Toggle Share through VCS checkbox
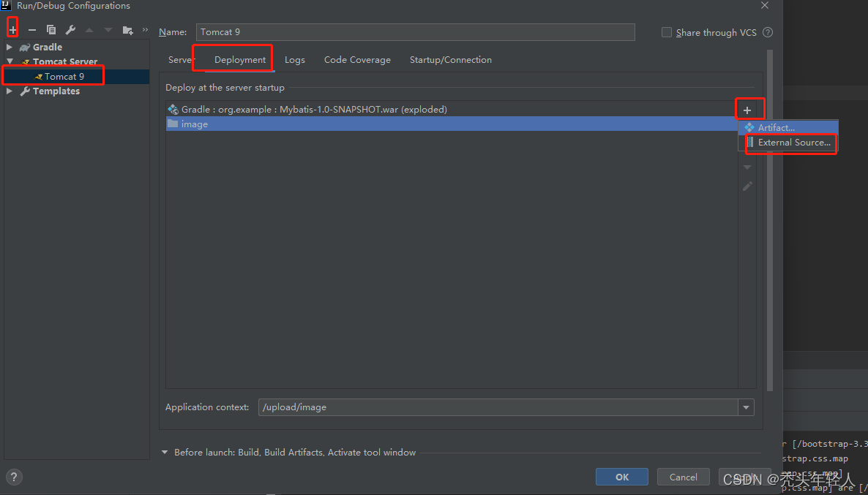Image resolution: width=868 pixels, height=495 pixels. tap(667, 32)
